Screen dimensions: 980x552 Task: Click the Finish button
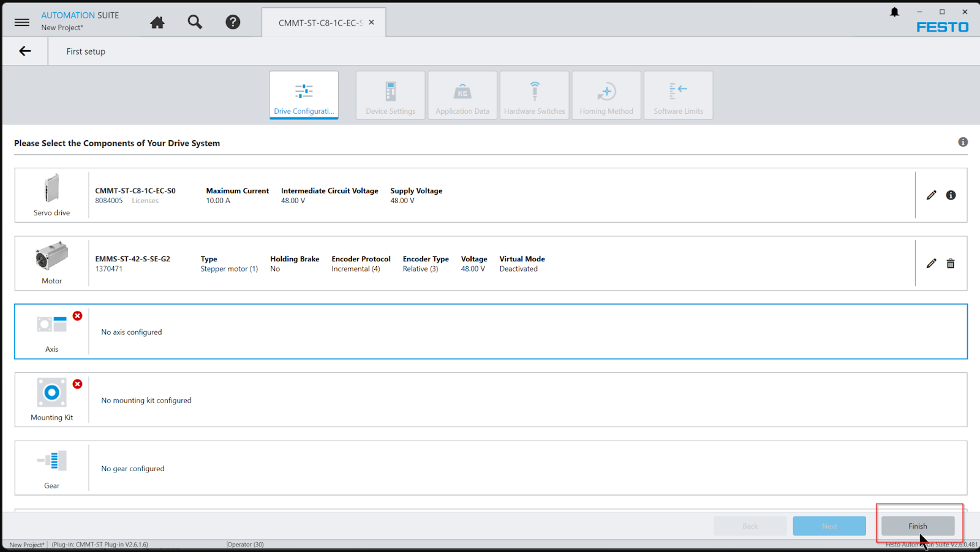click(918, 526)
